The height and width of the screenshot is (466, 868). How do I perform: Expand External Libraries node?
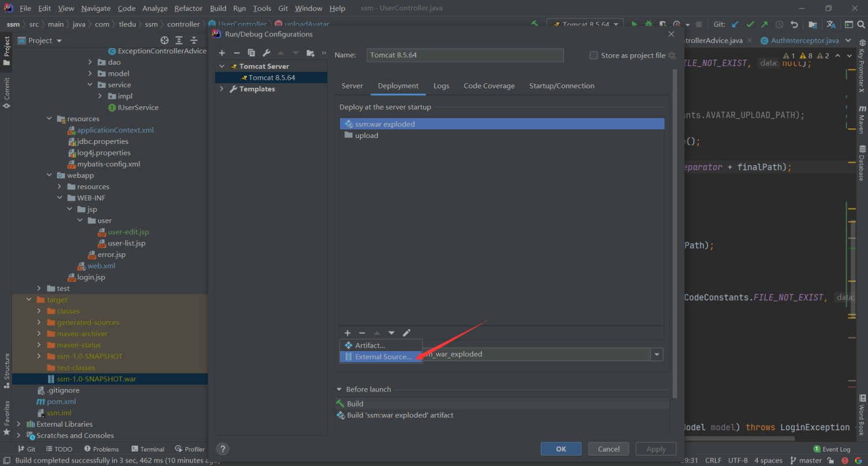pos(19,424)
